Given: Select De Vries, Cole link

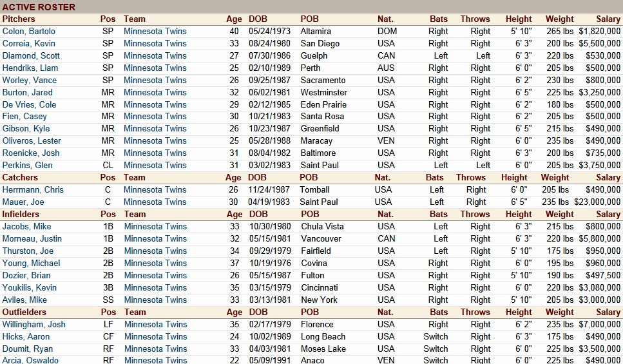Looking at the screenshot, I should coord(29,105).
